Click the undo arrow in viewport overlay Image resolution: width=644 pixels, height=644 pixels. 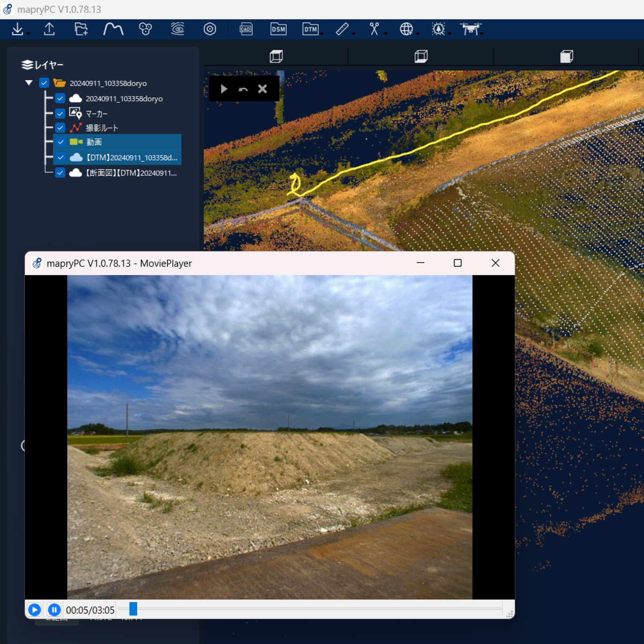point(243,89)
